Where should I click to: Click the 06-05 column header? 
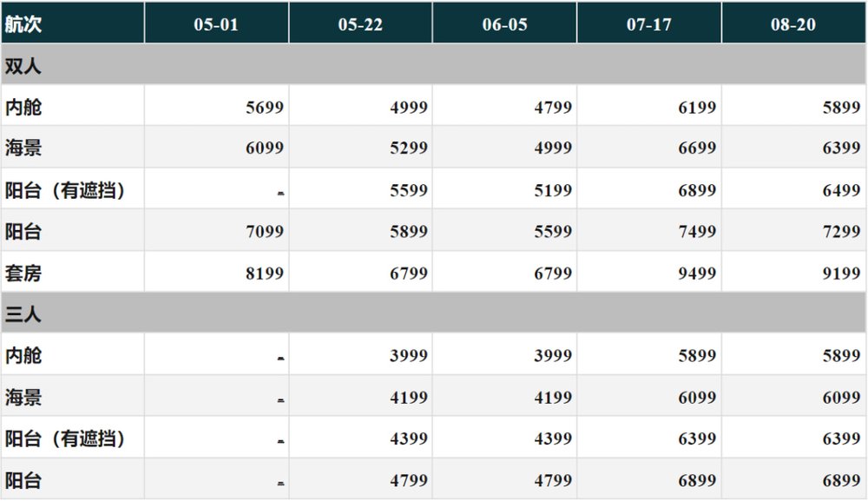point(504,24)
